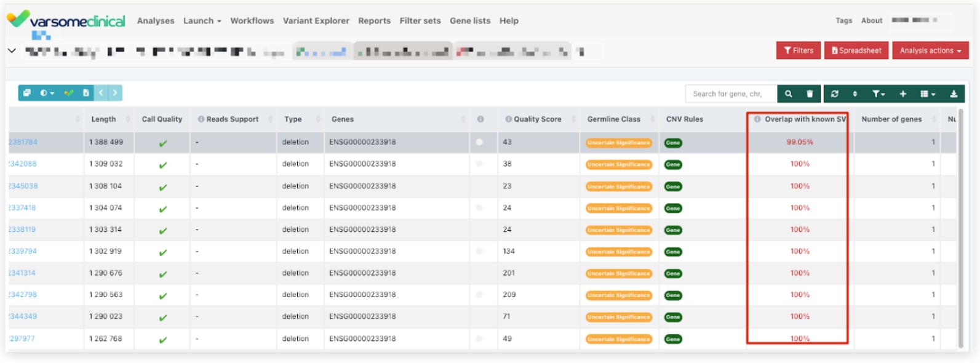Clear search with the trash icon
Viewport: 980px width, 363px height.
coord(810,94)
